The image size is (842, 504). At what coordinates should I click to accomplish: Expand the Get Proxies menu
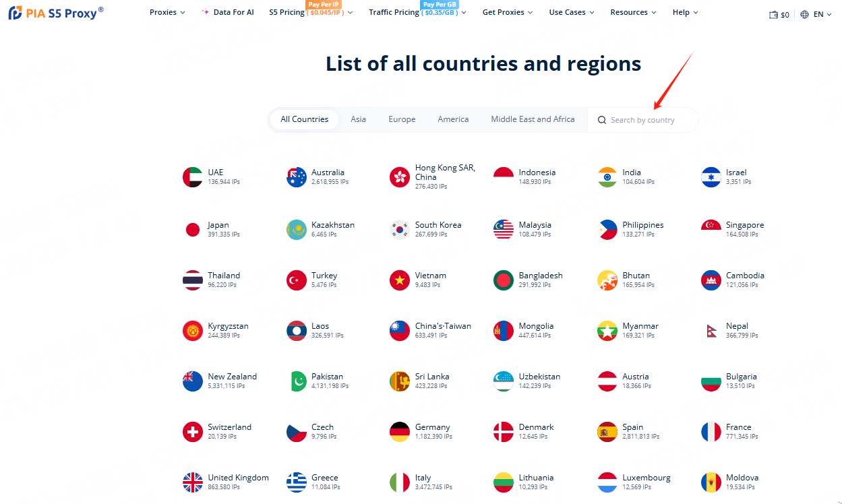[x=507, y=12]
